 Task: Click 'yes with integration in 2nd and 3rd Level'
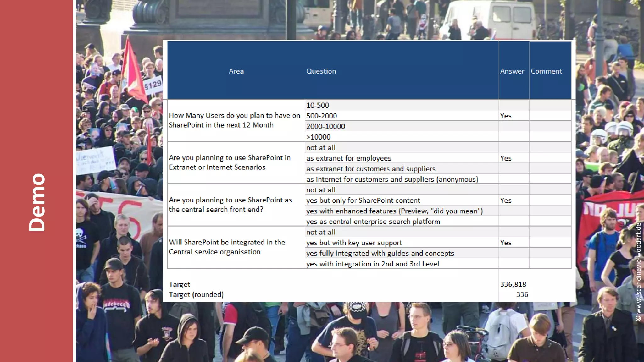tap(373, 264)
